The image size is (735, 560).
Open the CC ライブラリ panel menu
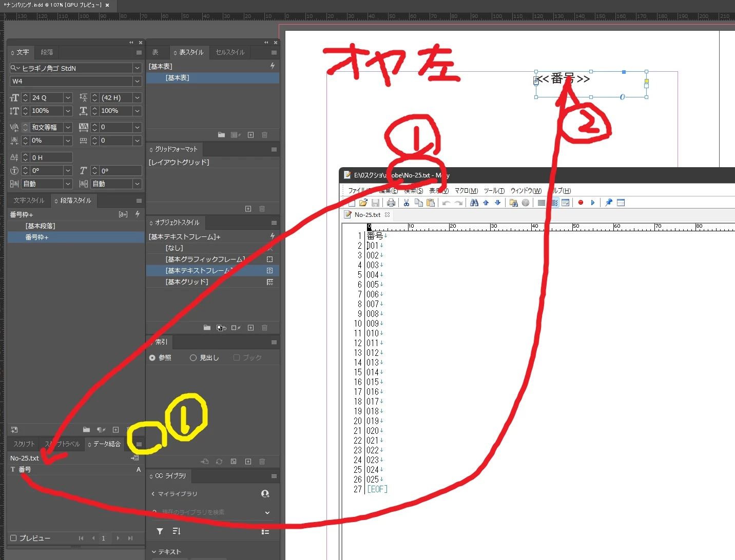[274, 476]
